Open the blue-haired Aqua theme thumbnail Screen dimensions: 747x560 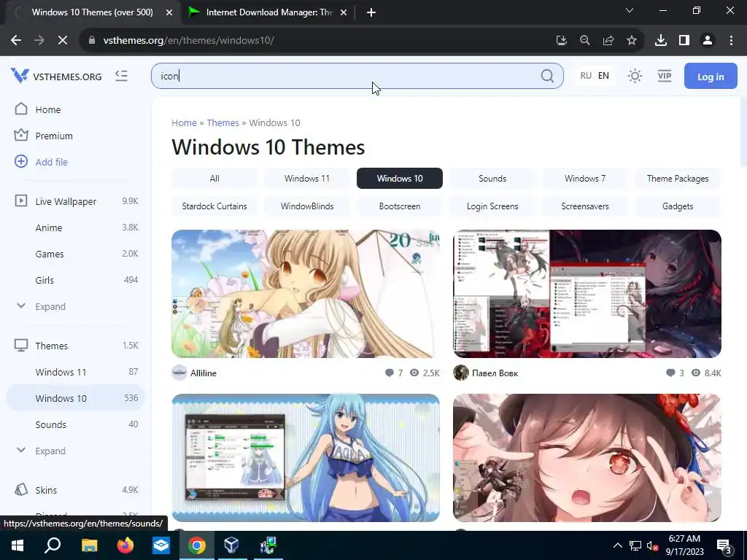coord(306,458)
